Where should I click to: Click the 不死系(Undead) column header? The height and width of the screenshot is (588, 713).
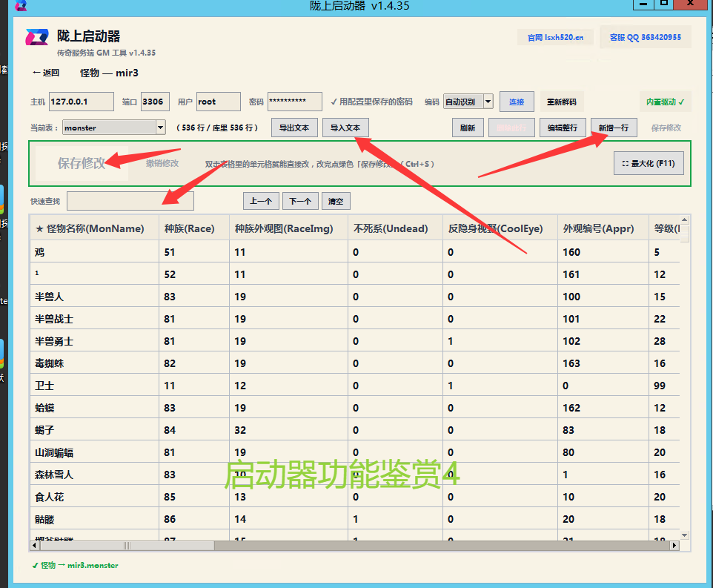[x=396, y=228]
